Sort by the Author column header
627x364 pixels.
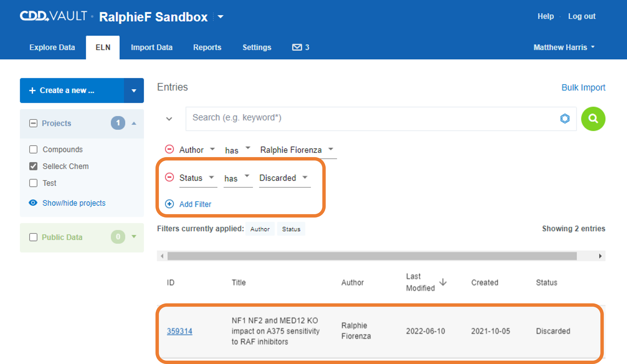[352, 283]
